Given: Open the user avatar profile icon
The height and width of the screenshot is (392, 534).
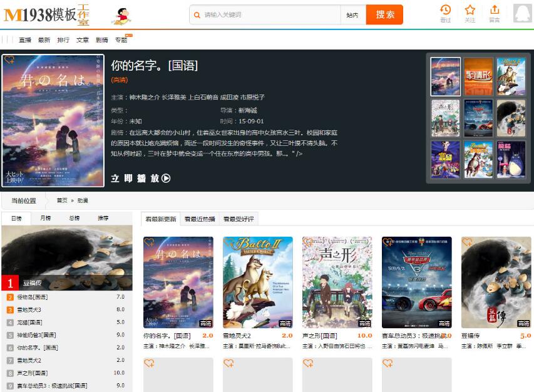Looking at the screenshot, I should 521,13.
